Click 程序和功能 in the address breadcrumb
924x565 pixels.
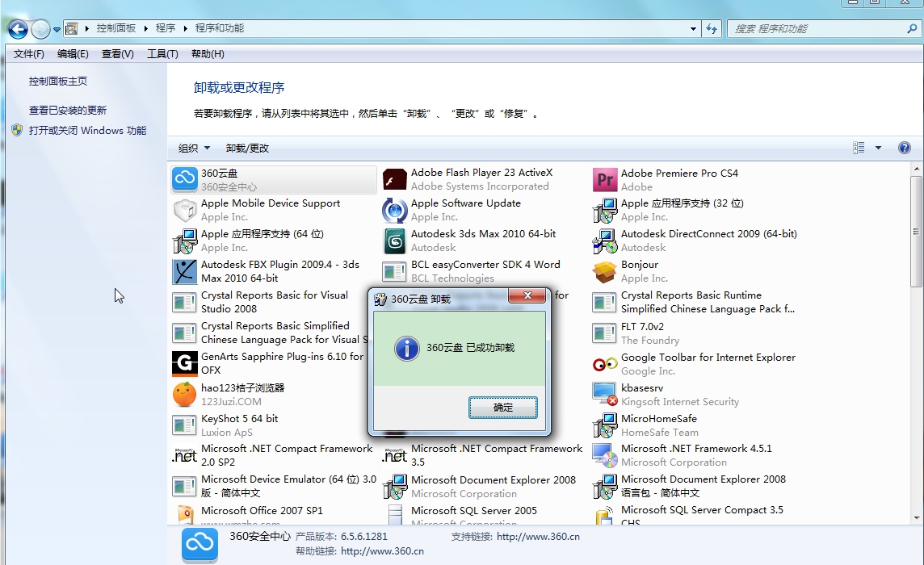[219, 28]
